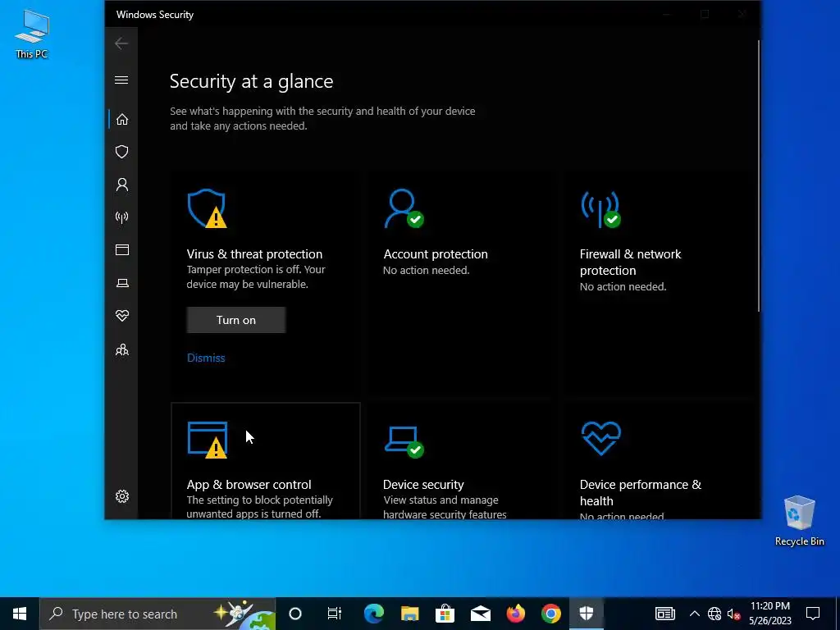This screenshot has height=630, width=840.
Task: Open File Explorer from taskbar
Action: coord(410,614)
